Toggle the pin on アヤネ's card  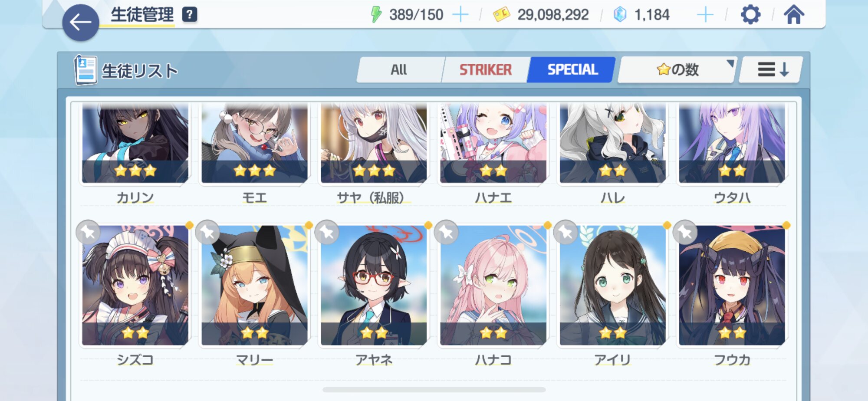click(x=327, y=232)
